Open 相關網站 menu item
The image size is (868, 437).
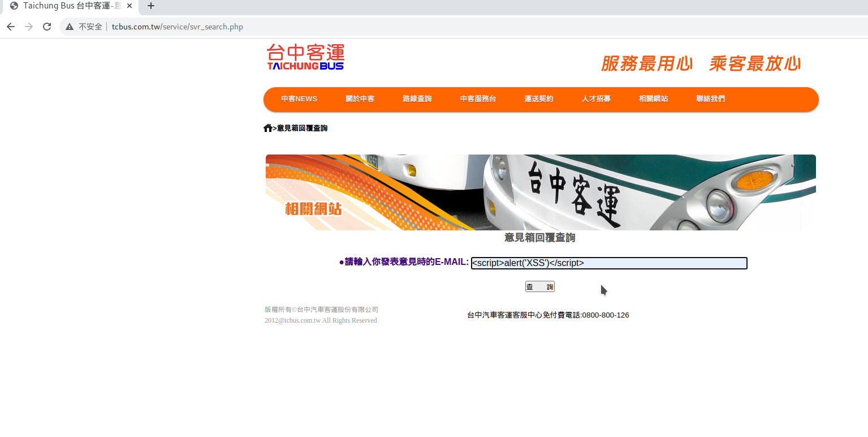[654, 99]
